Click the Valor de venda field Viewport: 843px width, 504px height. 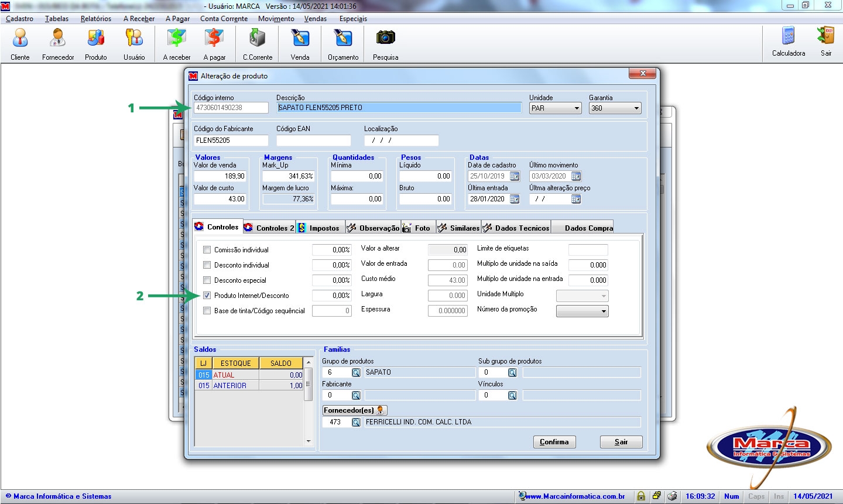[220, 176]
